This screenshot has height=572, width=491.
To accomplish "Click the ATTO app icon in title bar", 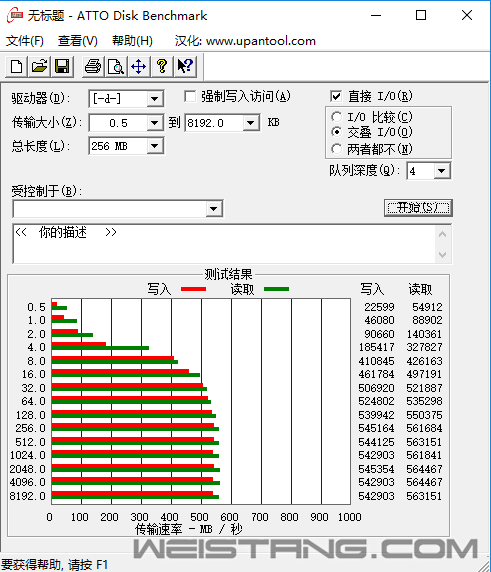I will [15, 16].
